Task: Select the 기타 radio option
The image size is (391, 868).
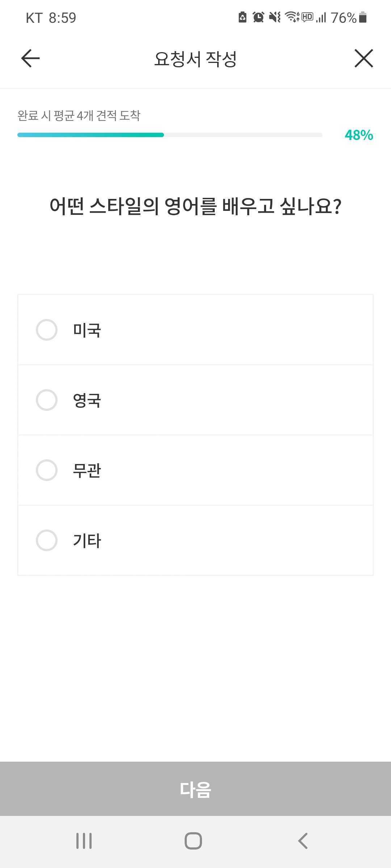Action: tap(47, 540)
